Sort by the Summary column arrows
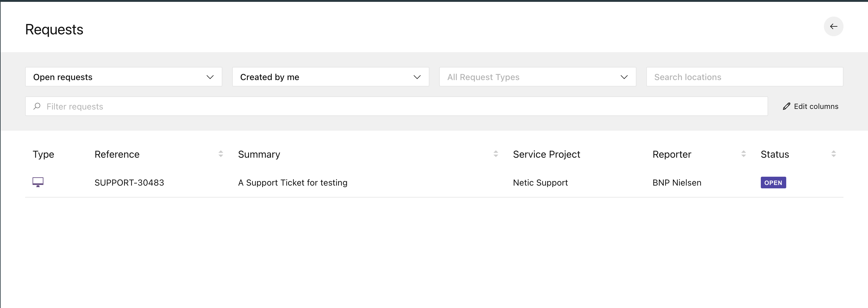This screenshot has height=308, width=868. tap(496, 154)
